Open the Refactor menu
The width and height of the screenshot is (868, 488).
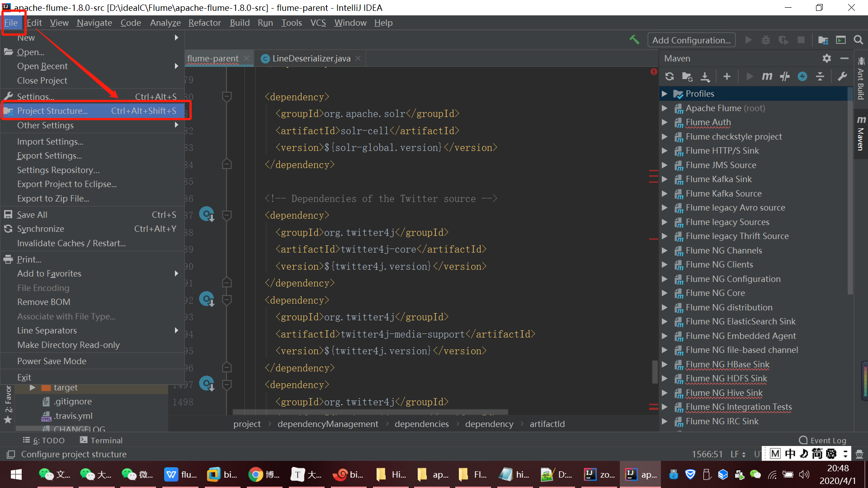(x=204, y=23)
